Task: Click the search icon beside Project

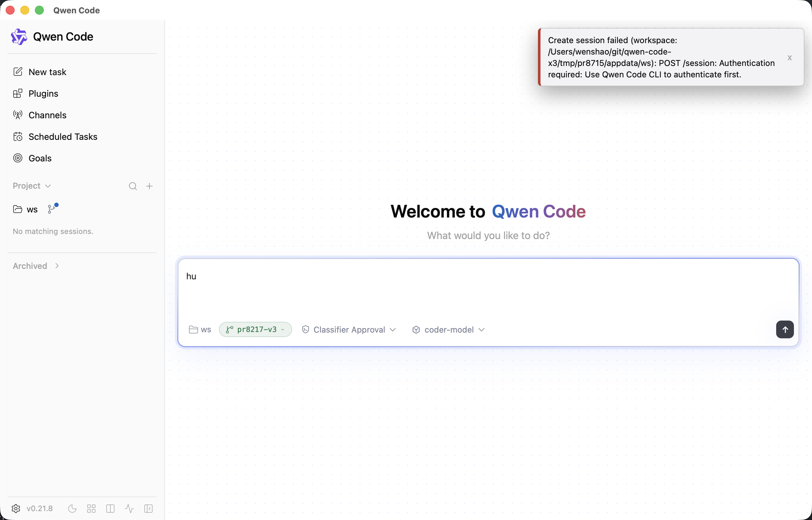Action: [133, 186]
